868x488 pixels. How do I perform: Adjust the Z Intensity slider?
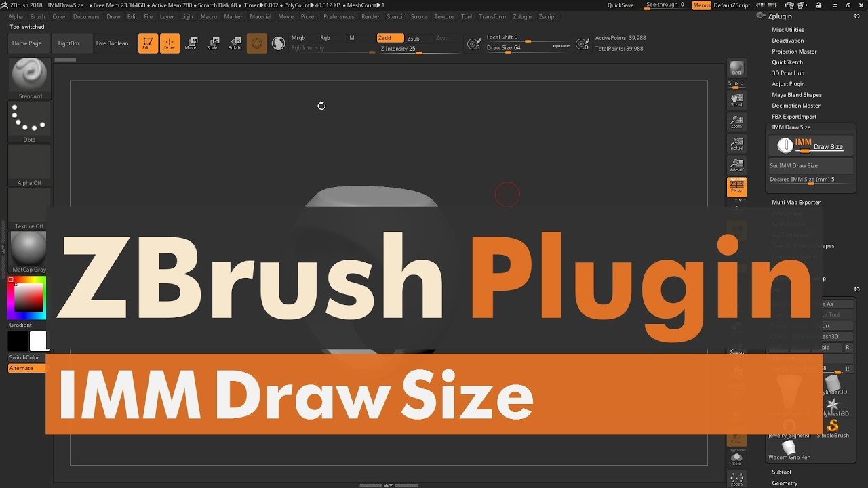pyautogui.click(x=419, y=49)
